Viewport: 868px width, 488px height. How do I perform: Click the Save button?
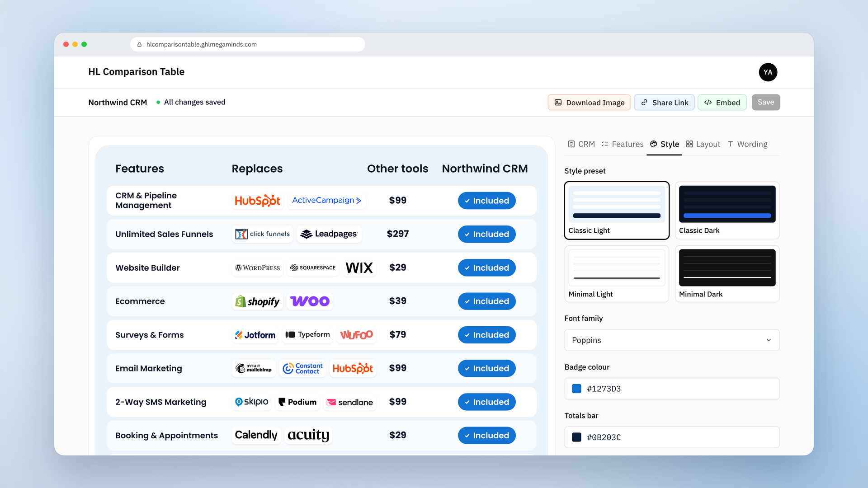click(766, 103)
